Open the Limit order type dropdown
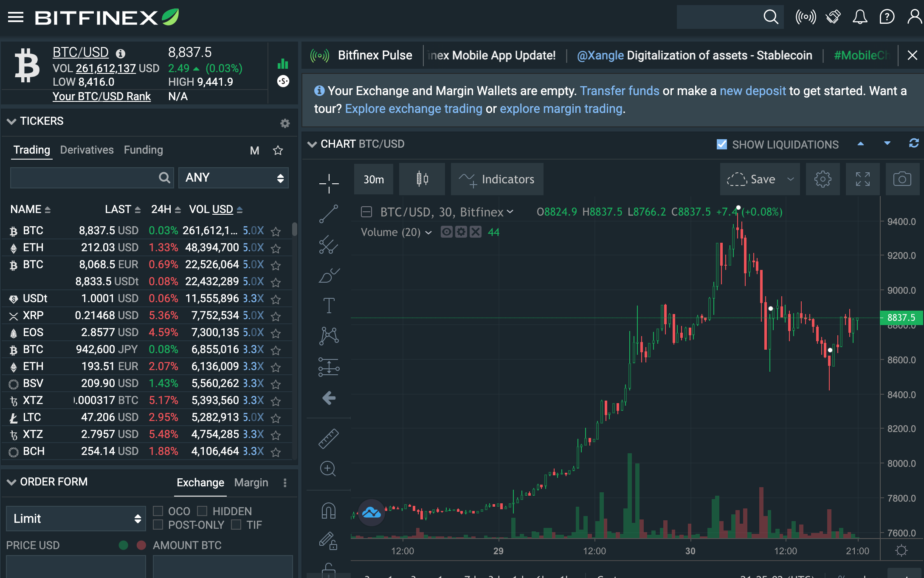The width and height of the screenshot is (924, 578). point(76,518)
